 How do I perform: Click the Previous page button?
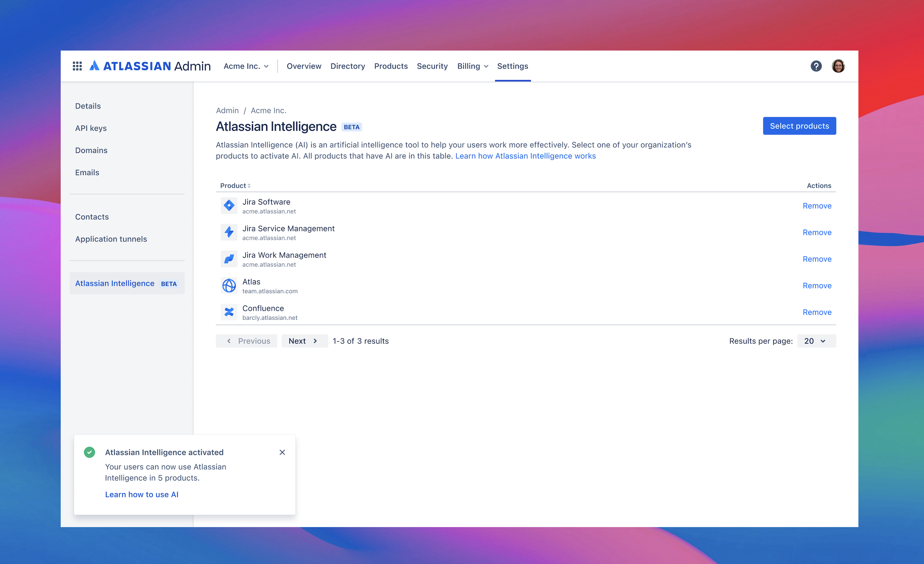(246, 341)
